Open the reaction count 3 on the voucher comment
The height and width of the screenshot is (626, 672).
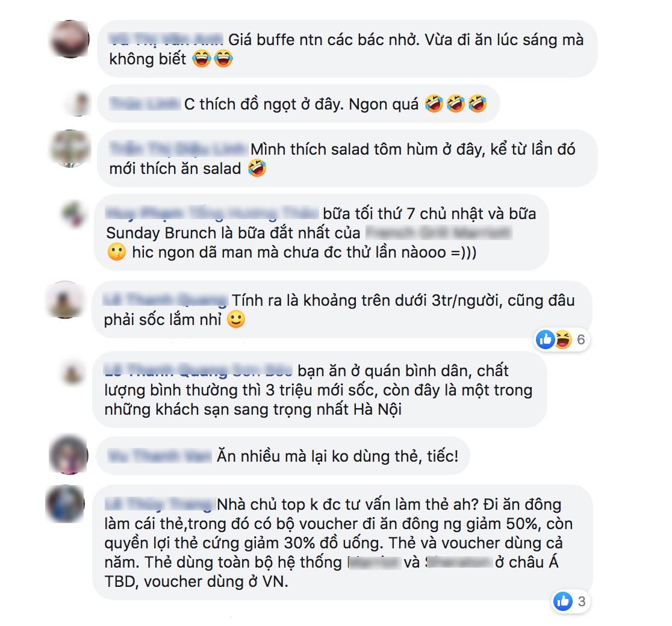pos(582,601)
